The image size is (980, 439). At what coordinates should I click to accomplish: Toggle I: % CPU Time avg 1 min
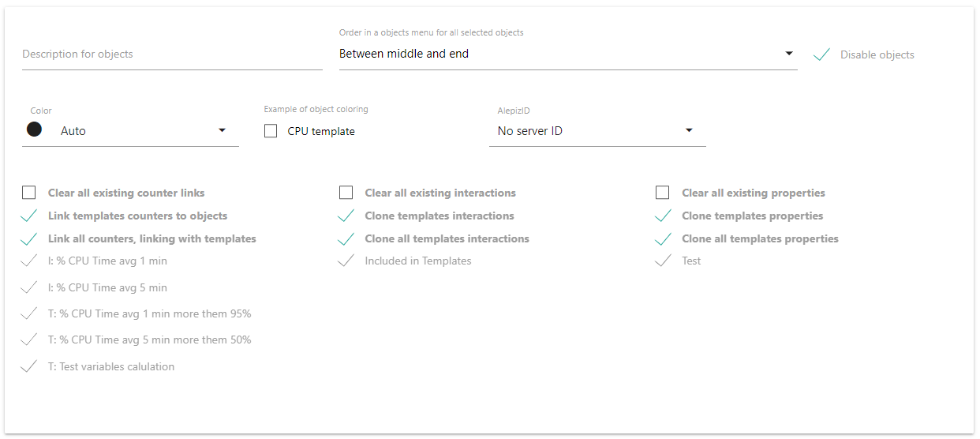click(x=29, y=261)
